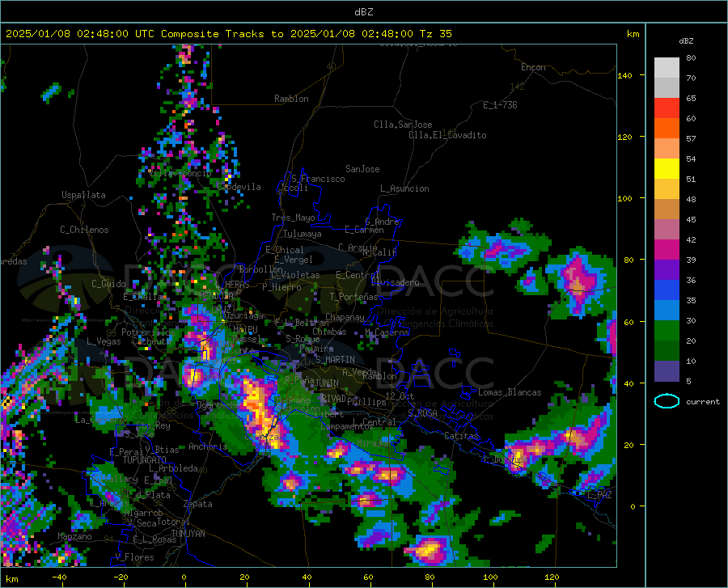Click the '80' label atop dBZ legend
This screenshot has height=588, width=728.
tap(691, 57)
